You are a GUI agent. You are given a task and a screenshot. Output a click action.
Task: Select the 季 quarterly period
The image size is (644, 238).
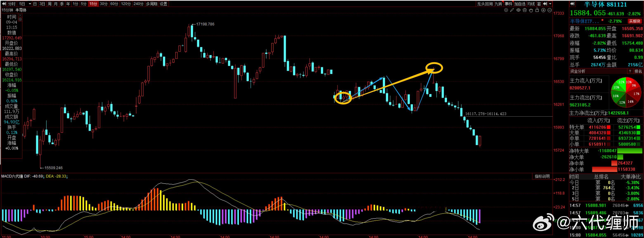click(62, 4)
